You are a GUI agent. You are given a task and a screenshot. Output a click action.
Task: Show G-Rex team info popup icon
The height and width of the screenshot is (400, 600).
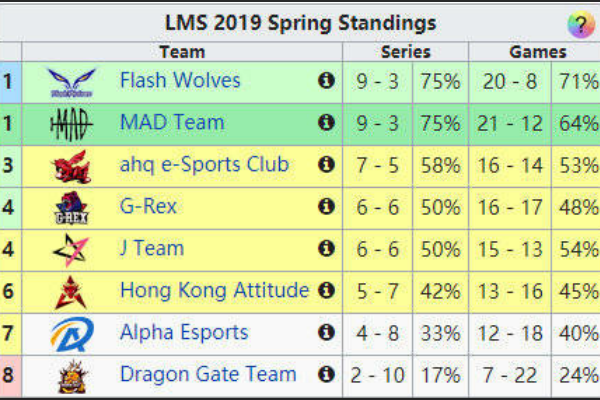[x=326, y=207]
